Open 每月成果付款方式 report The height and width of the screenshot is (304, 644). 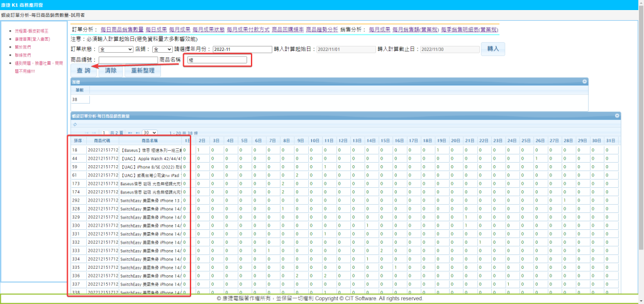pos(248,30)
